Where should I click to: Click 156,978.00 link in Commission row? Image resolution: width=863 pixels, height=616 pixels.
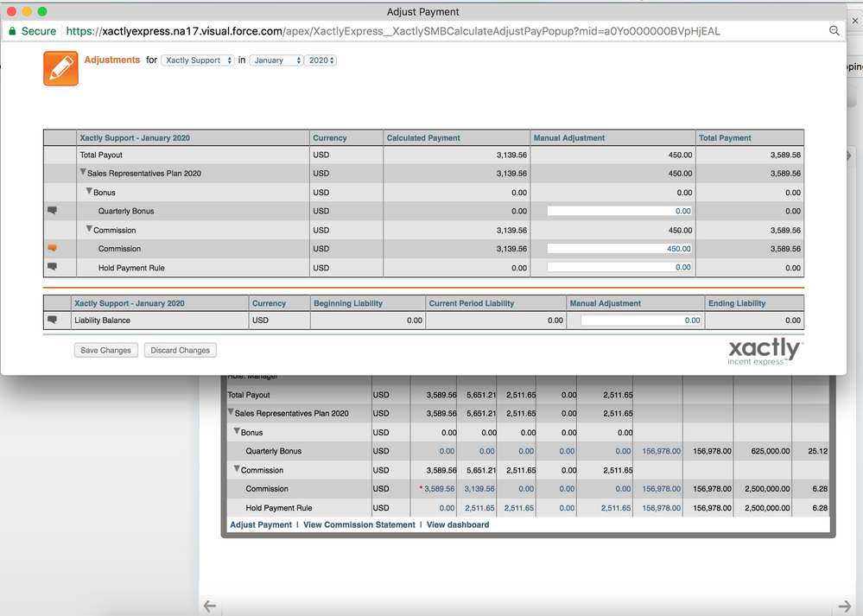pyautogui.click(x=662, y=489)
